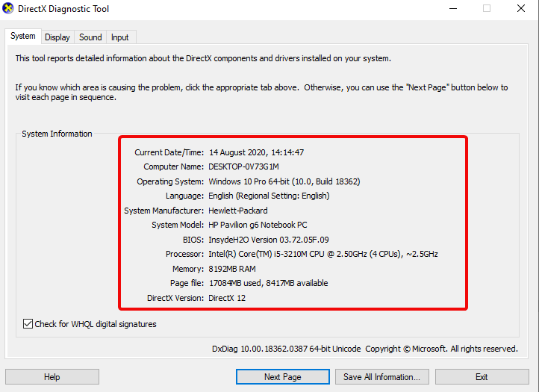Click Save All Information button
Viewport: 539px width, 392px height.
pos(382,377)
